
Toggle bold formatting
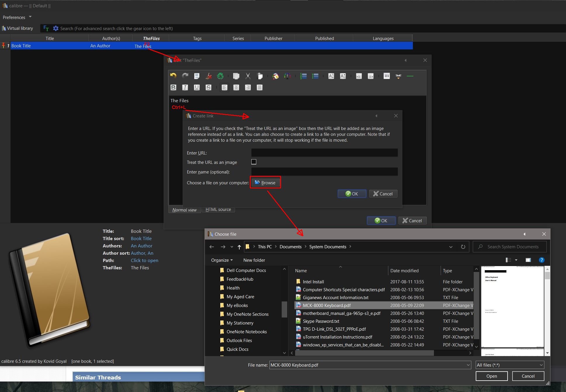[x=173, y=87]
